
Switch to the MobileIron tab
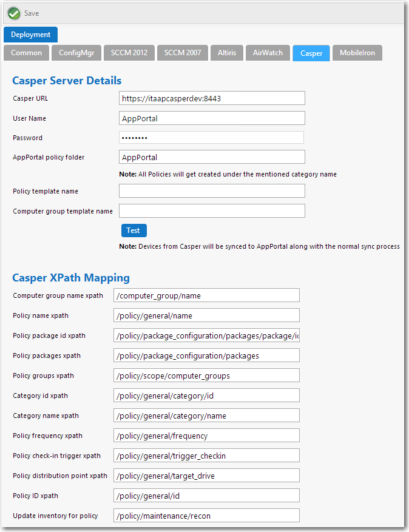[357, 53]
